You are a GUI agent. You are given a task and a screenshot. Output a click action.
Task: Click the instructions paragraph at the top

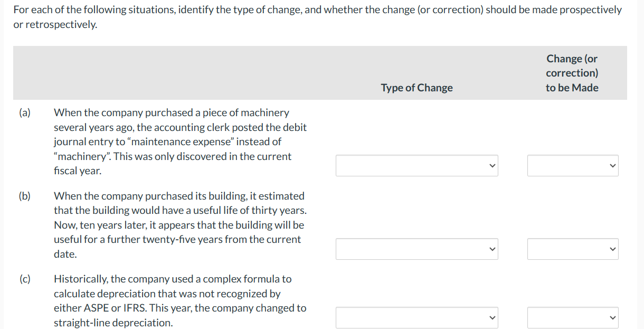(x=317, y=16)
